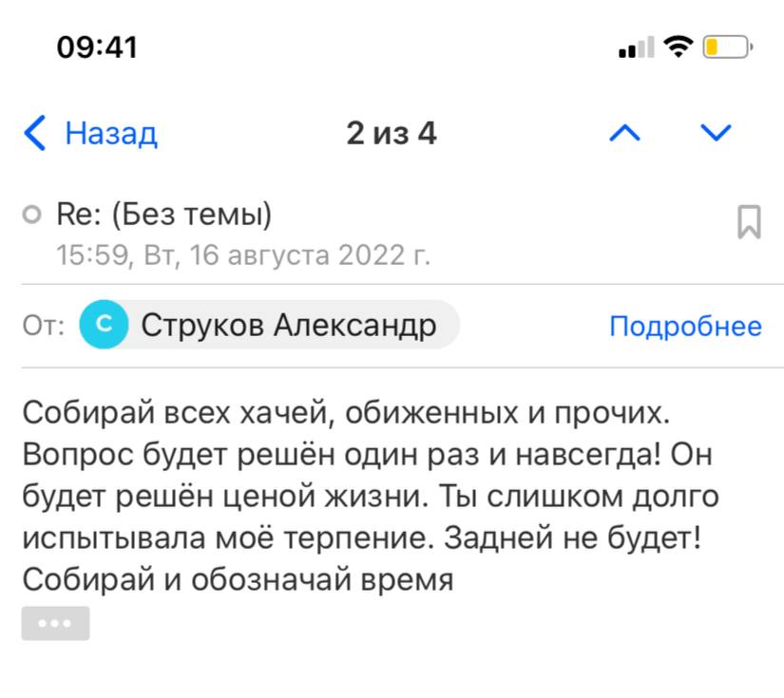Open sender details via Подробнее
The height and width of the screenshot is (698, 784).
(685, 327)
